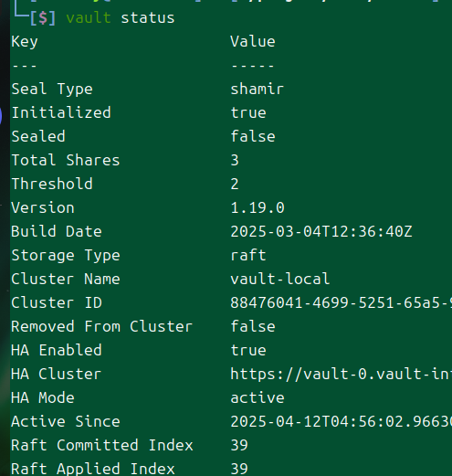The width and height of the screenshot is (452, 476).
Task: Click the Active Since timestamp
Action: click(x=342, y=422)
